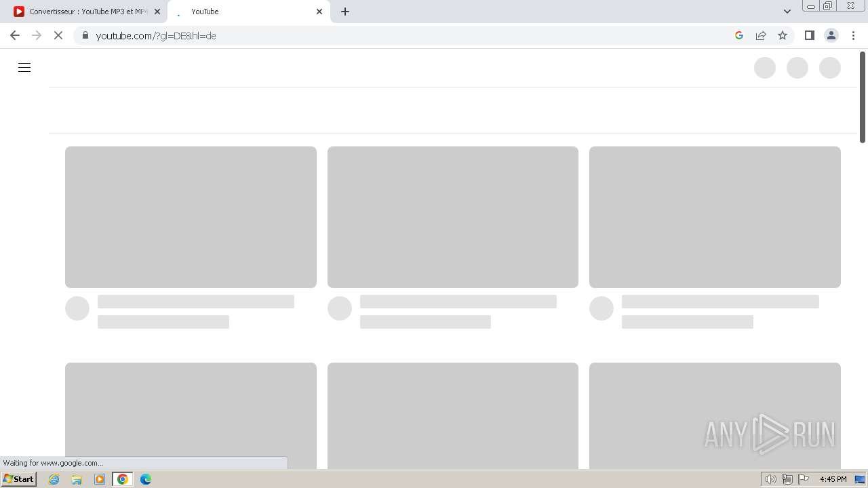Launch Internet Explorer from the taskbar
Viewport: 868px width, 488px height.
54,479
